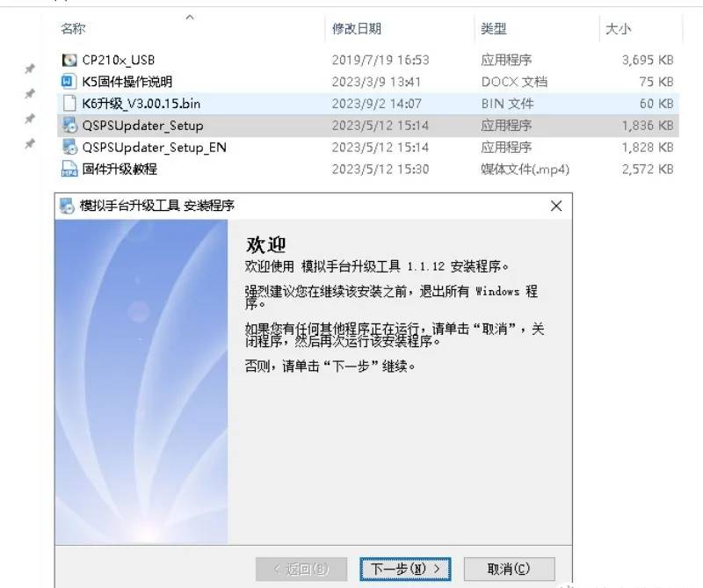Click the 欢迎 heading in the installer

coord(265,245)
